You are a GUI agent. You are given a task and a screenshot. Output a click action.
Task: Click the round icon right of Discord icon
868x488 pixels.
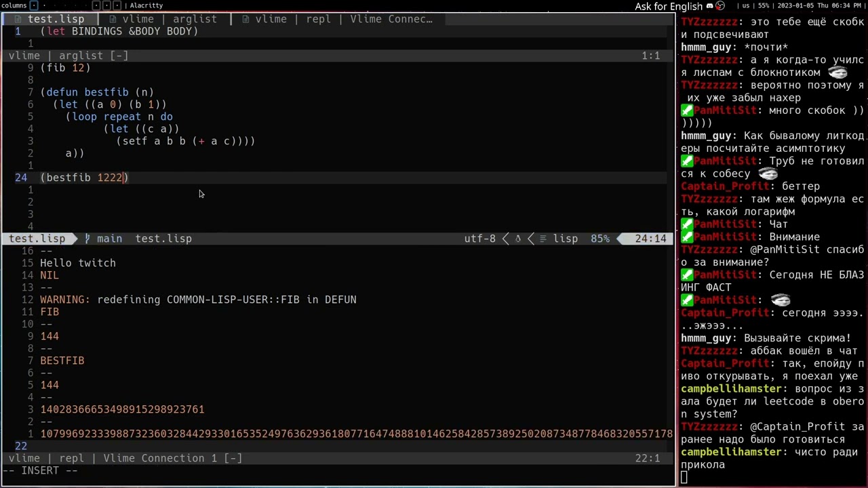pos(720,6)
